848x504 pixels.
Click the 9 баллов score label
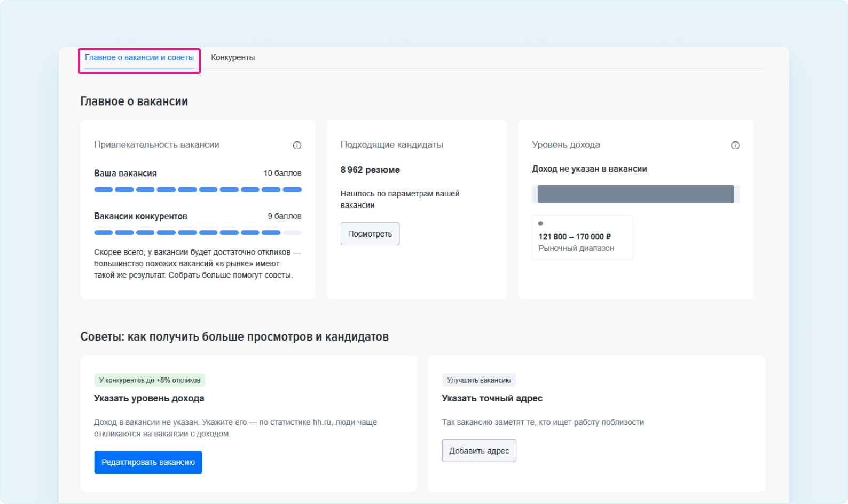click(284, 216)
